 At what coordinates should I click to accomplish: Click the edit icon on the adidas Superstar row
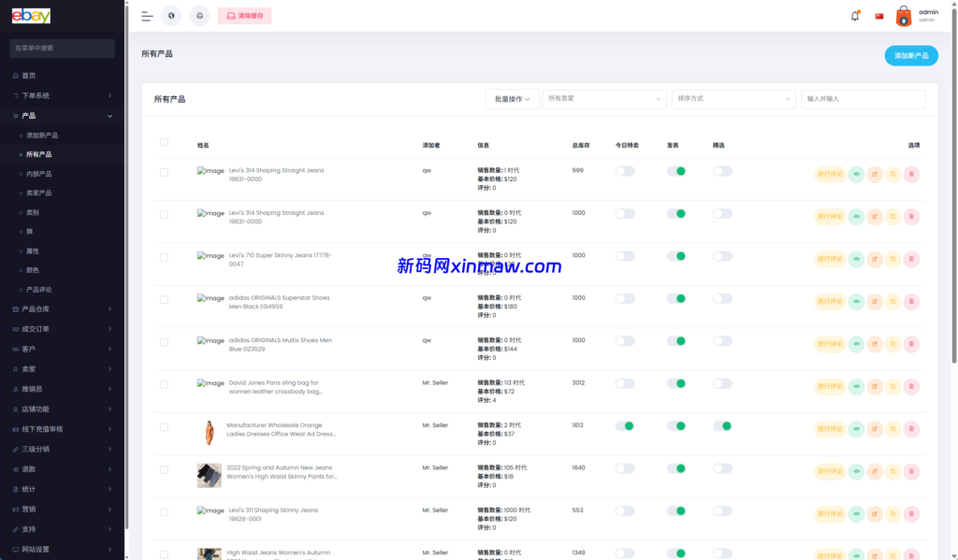pyautogui.click(x=875, y=301)
